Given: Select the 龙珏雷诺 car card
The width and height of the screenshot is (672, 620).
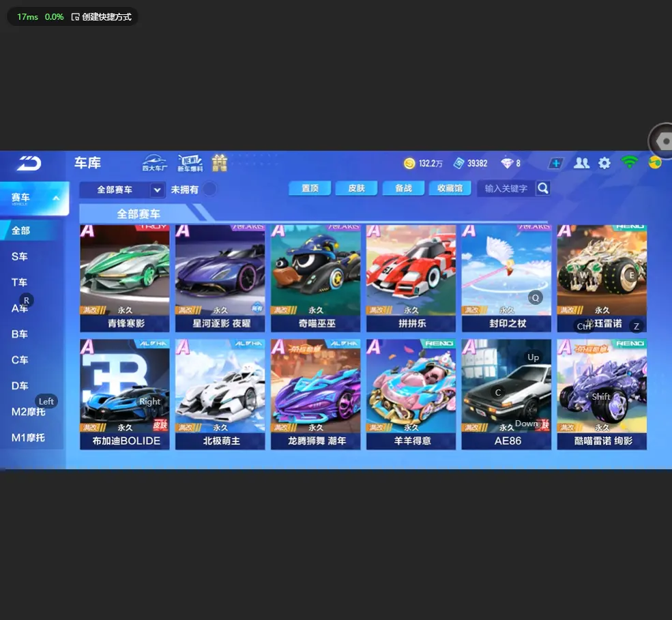Looking at the screenshot, I should coord(602,278).
